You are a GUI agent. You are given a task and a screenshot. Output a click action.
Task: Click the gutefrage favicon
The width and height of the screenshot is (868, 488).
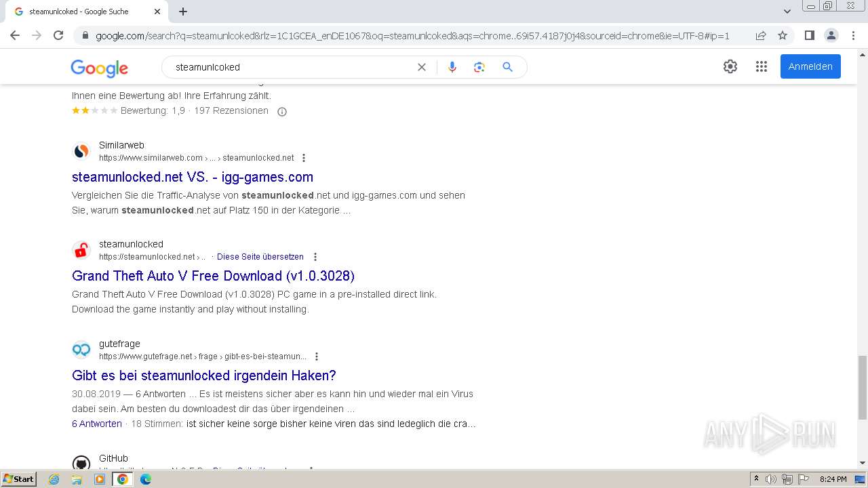[81, 350]
